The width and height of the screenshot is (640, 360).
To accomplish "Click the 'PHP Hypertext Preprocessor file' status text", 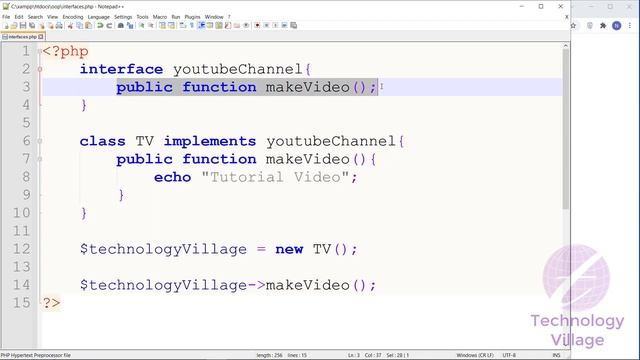I will (36, 355).
